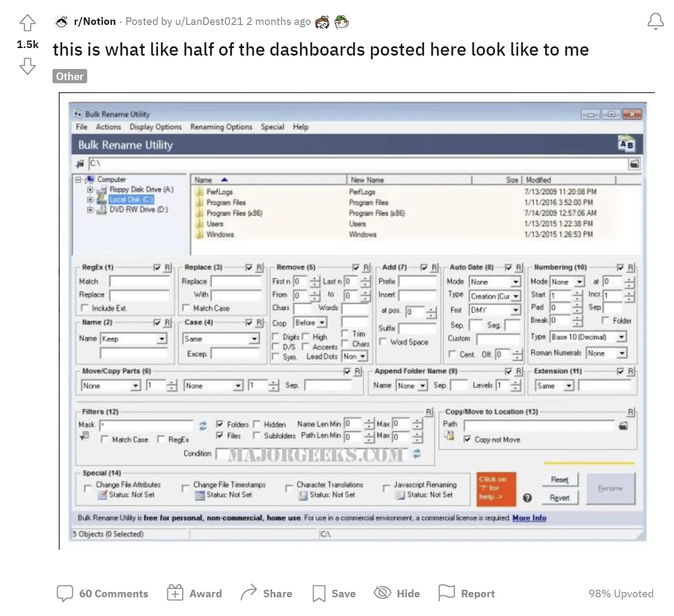Expand the DVD RW Drive (D:) node
This screenshot has height=616, width=674.
click(x=90, y=209)
